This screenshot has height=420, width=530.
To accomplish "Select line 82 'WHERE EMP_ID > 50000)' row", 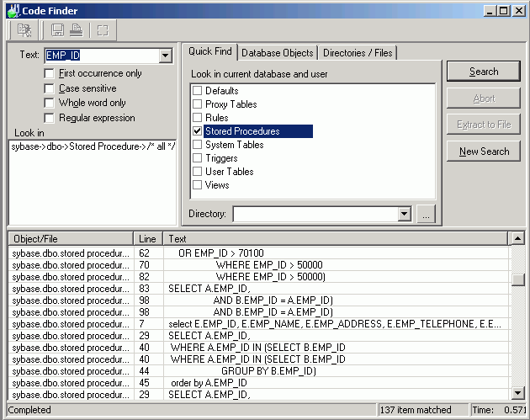I will 258,277.
